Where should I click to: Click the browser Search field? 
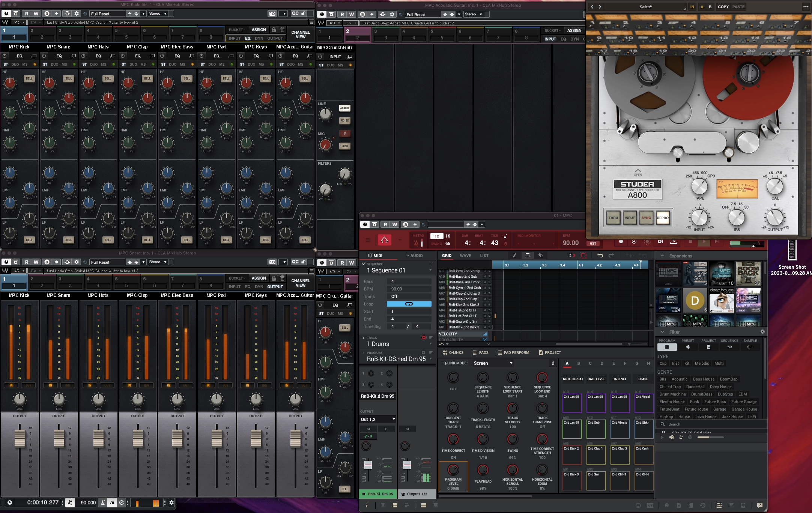tap(711, 424)
